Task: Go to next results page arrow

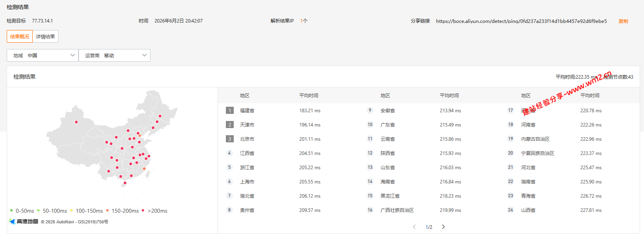Action: pyautogui.click(x=443, y=227)
